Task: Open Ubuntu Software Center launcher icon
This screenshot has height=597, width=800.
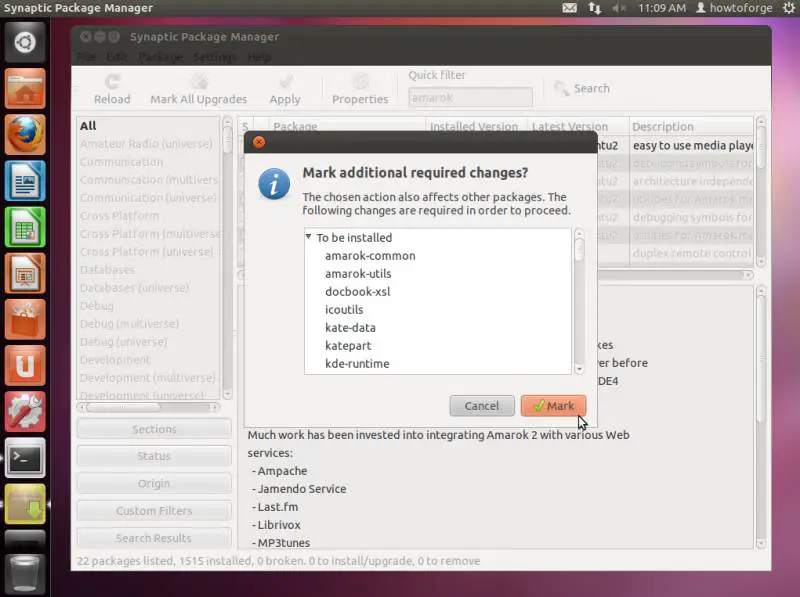Action: [25, 319]
